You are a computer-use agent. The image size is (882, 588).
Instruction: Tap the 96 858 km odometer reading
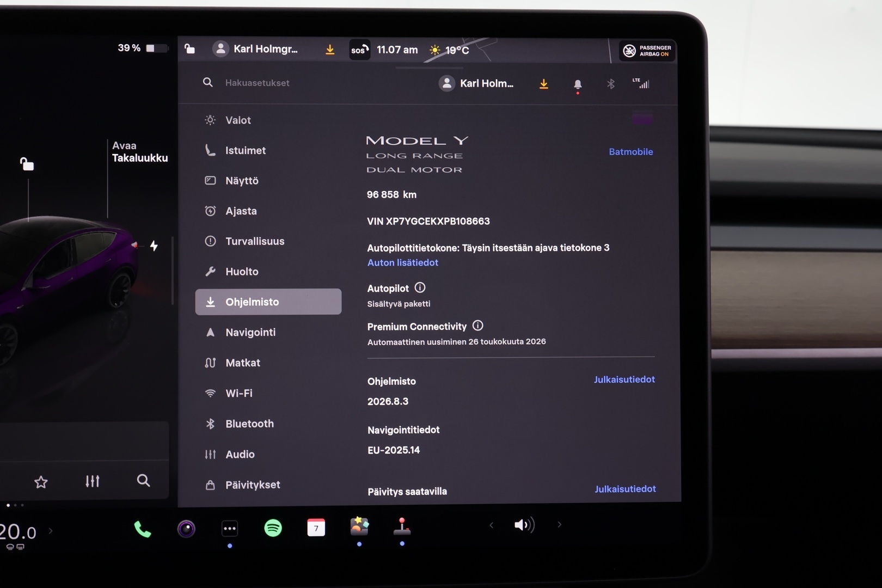pyautogui.click(x=391, y=194)
